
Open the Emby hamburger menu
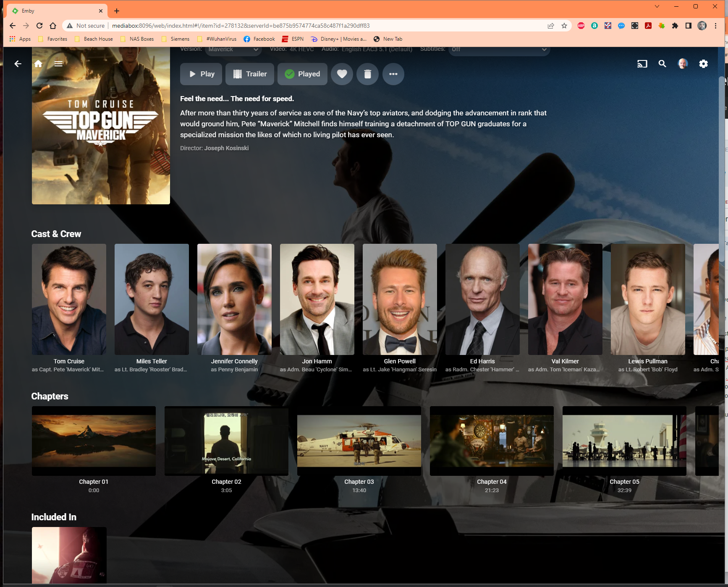pyautogui.click(x=58, y=64)
